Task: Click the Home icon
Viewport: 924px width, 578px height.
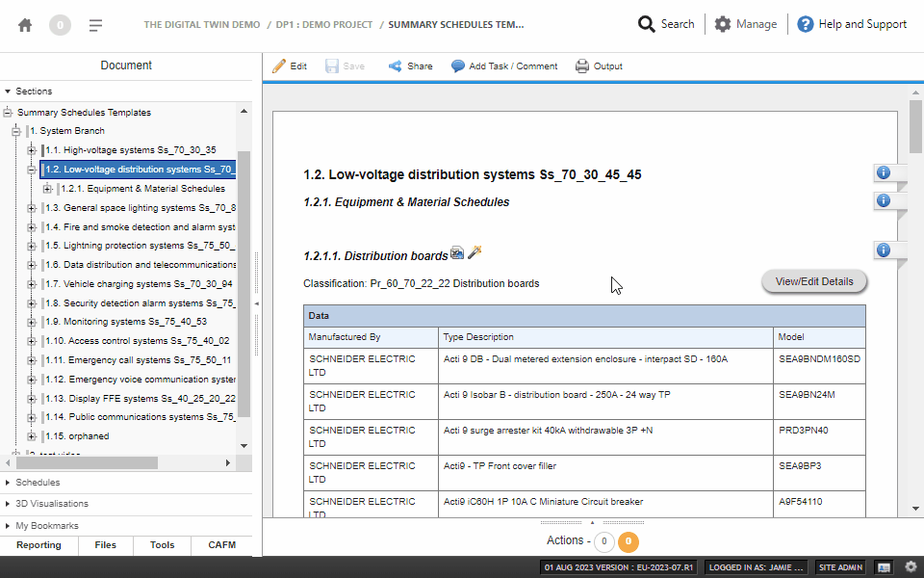Action: pos(25,23)
